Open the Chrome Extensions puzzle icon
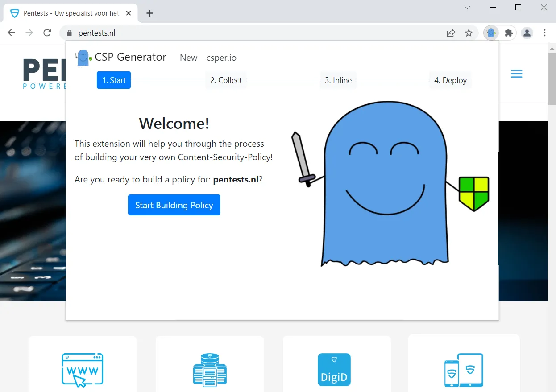This screenshot has height=392, width=556. click(x=509, y=33)
